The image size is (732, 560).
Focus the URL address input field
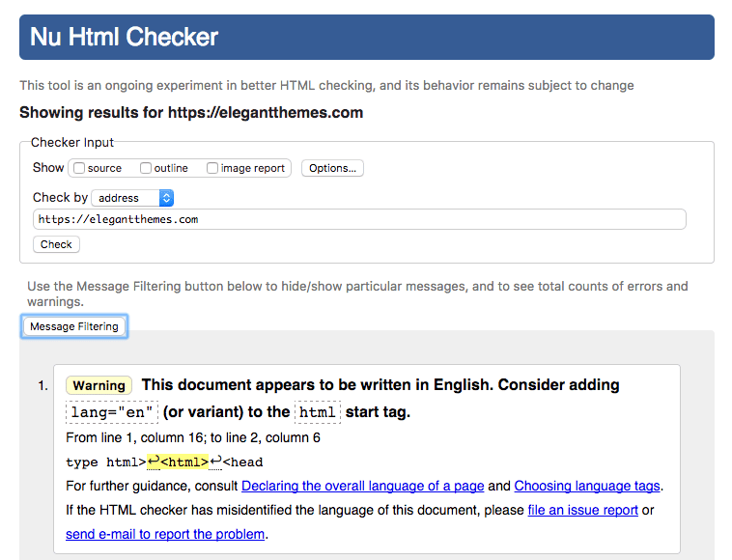pyautogui.click(x=359, y=219)
